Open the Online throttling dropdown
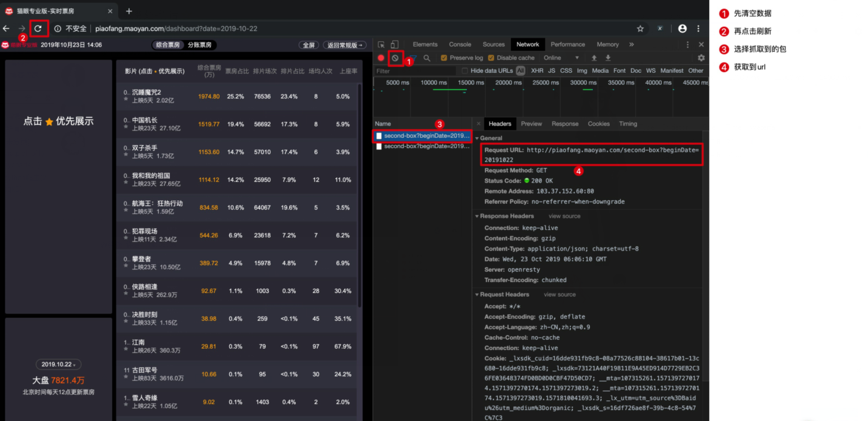 [561, 58]
